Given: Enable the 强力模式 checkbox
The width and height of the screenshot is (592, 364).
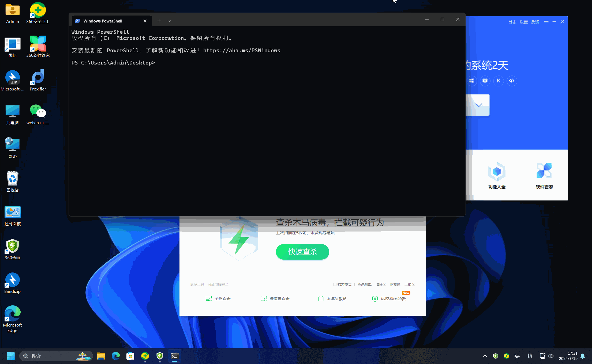Looking at the screenshot, I should [x=335, y=284].
